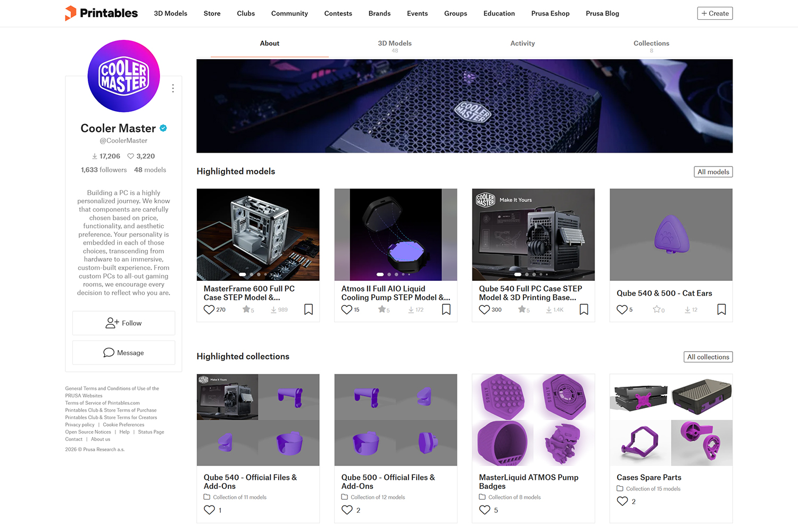Viewport: 798px width, 532px height.
Task: Click Cooler Master's blue verified badge
Action: pyautogui.click(x=163, y=128)
